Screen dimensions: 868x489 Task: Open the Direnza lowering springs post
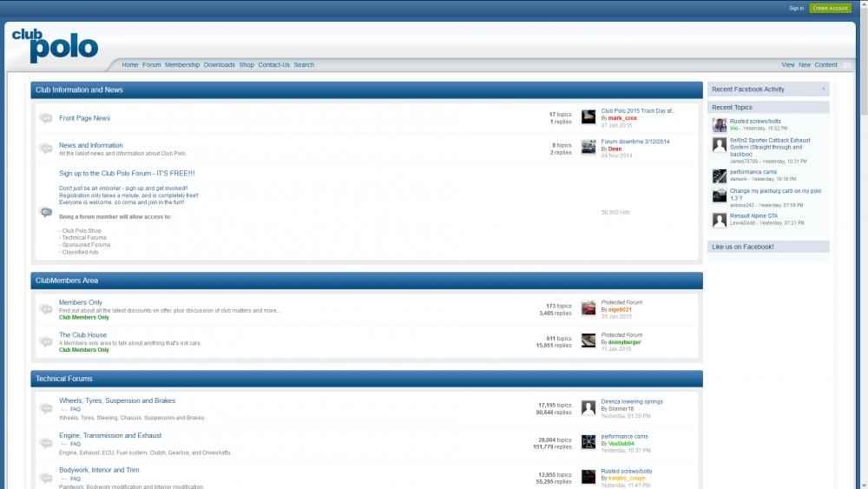[x=632, y=401]
